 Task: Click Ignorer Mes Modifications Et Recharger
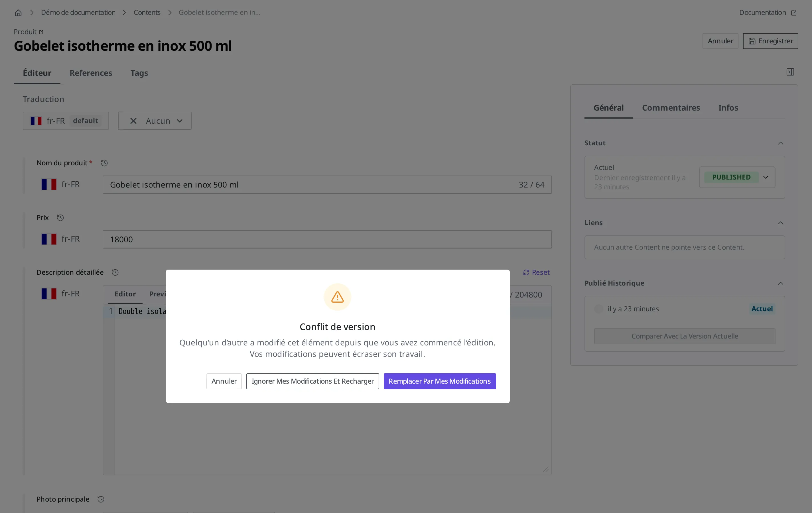tap(312, 381)
